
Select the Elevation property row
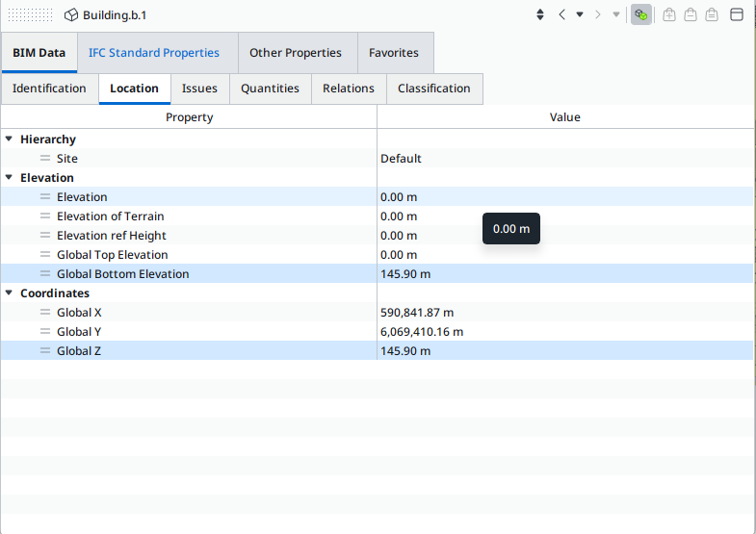[377, 196]
